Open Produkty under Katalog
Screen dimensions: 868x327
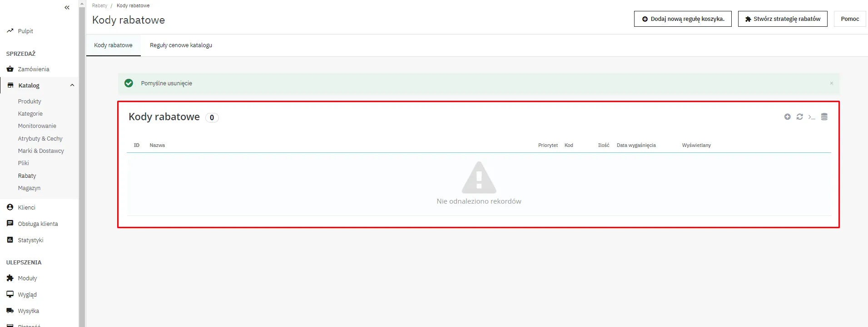pyautogui.click(x=30, y=102)
